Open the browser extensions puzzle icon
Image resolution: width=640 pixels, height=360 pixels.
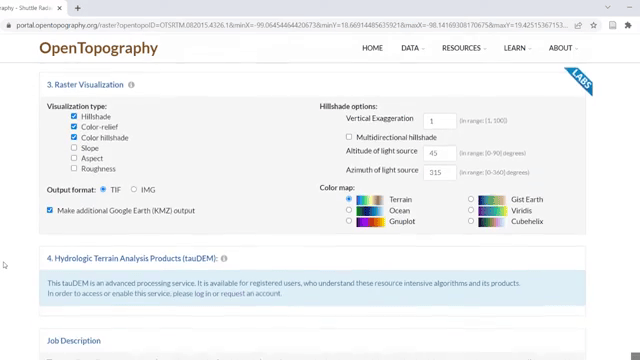point(628,25)
